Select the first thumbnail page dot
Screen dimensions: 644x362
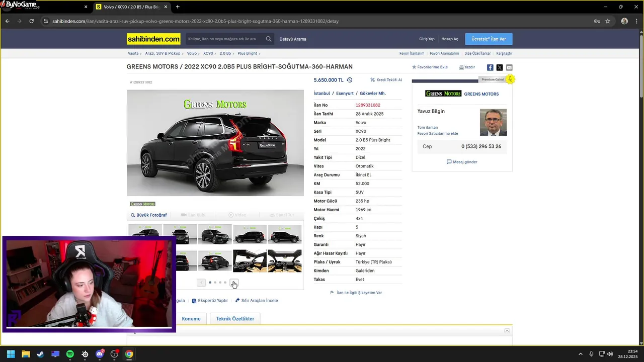pyautogui.click(x=210, y=283)
